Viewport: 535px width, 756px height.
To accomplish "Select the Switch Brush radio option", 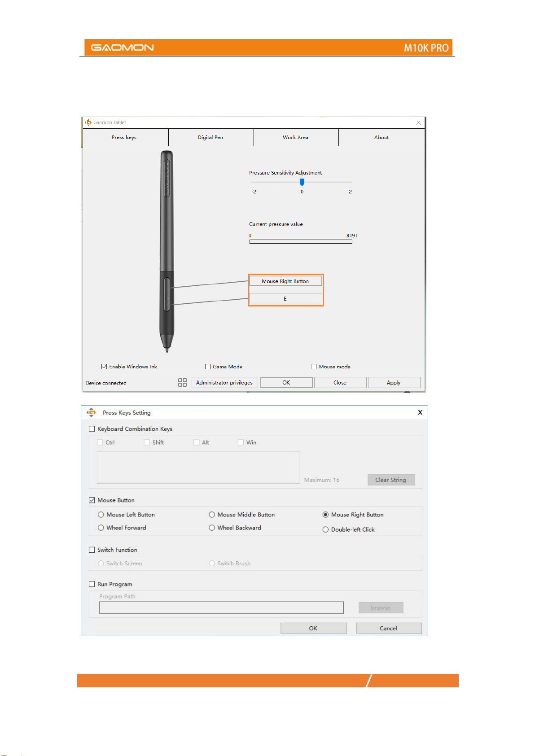I will point(212,563).
